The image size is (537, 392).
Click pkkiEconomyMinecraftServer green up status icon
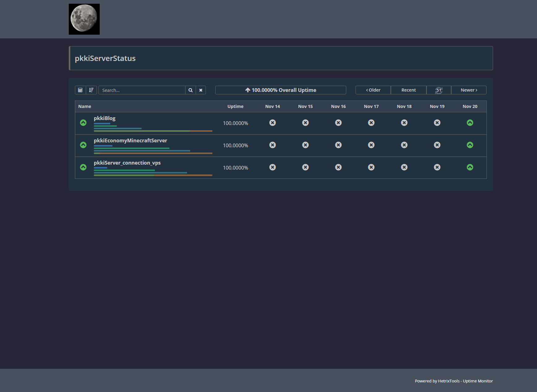tap(83, 145)
